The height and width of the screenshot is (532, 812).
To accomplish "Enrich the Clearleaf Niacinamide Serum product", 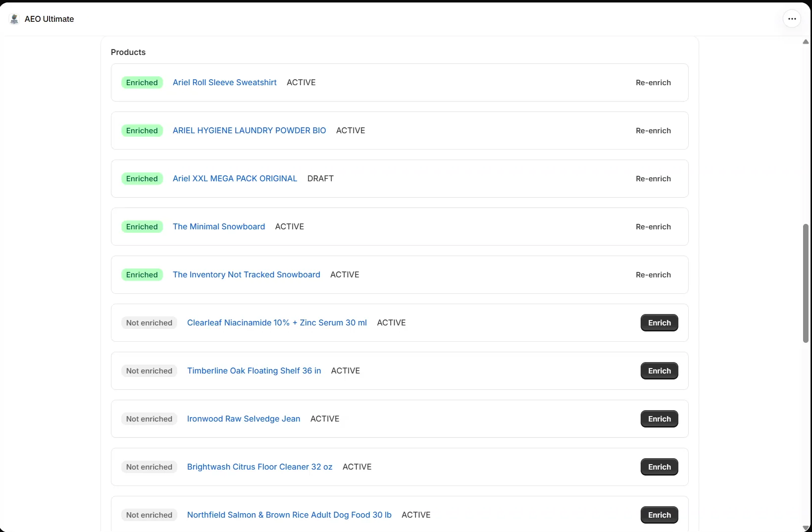I will [659, 323].
